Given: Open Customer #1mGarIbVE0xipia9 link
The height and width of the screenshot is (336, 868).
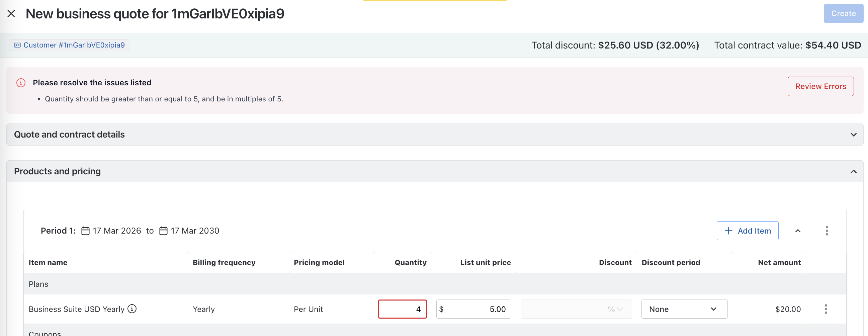Looking at the screenshot, I should [74, 45].
